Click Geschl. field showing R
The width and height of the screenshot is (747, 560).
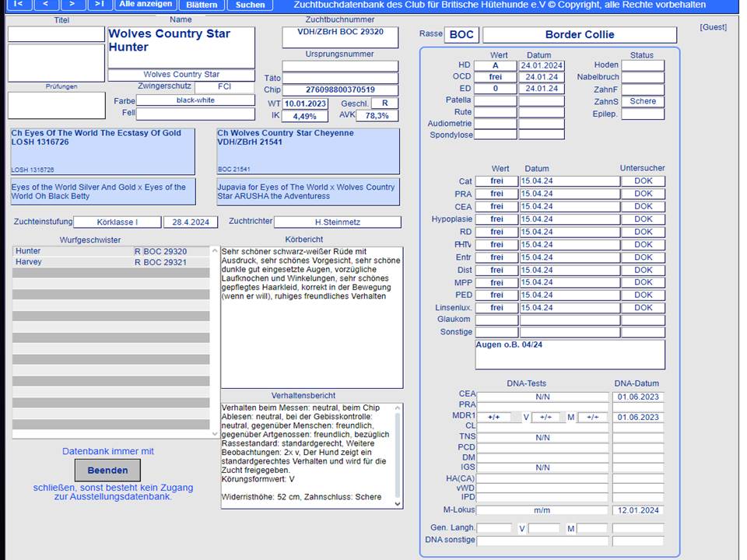[x=384, y=103]
